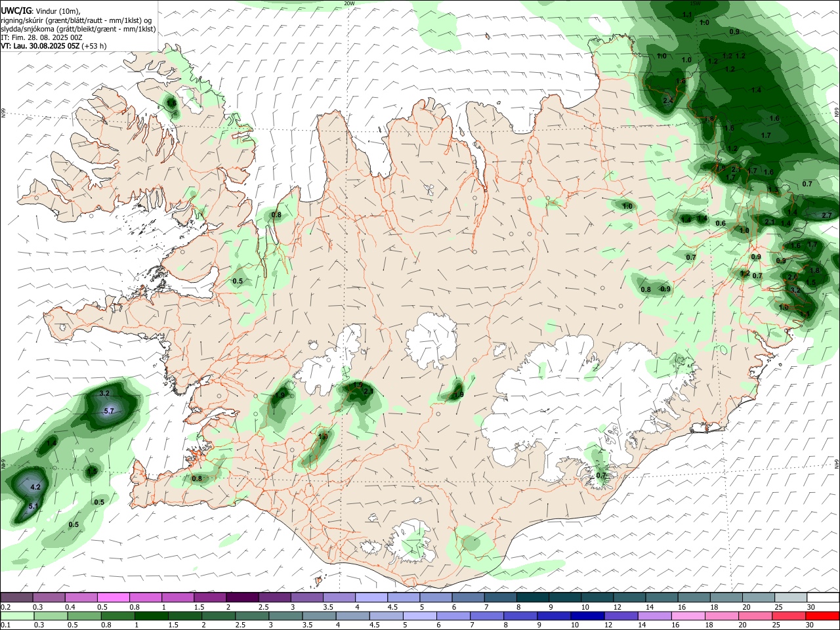The height and width of the screenshot is (630, 840).
Task: Click the crimson 25–30 rain legend swatch
Action: [x=788, y=616]
